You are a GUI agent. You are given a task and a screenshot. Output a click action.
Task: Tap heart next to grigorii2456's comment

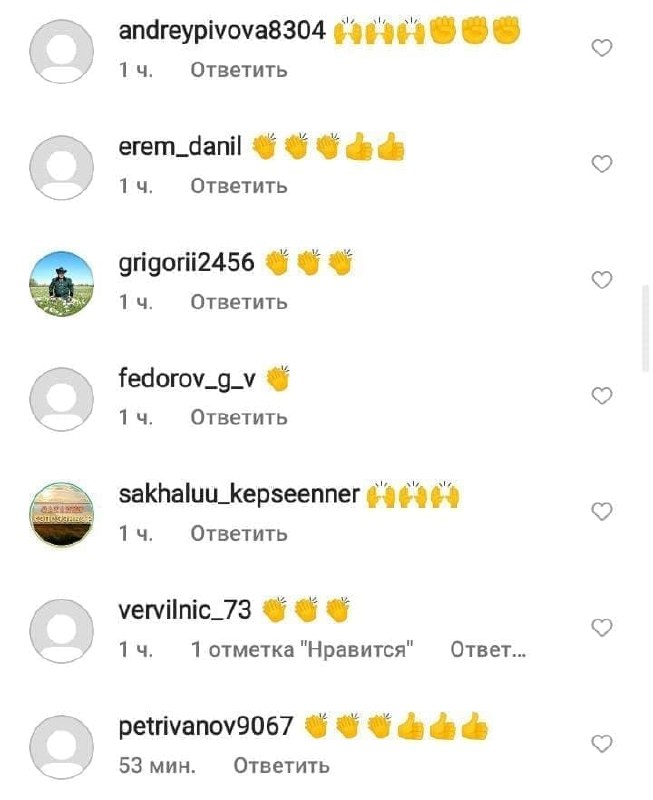pyautogui.click(x=601, y=280)
